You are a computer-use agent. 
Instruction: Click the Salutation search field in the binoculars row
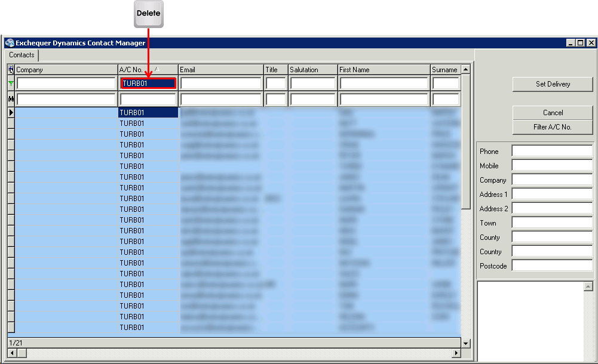pos(312,100)
